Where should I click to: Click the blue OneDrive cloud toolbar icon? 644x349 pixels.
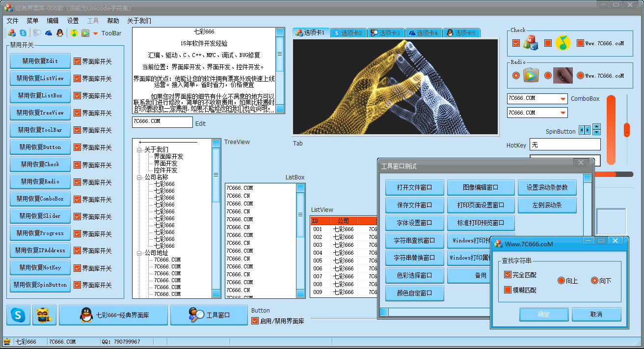[49, 33]
